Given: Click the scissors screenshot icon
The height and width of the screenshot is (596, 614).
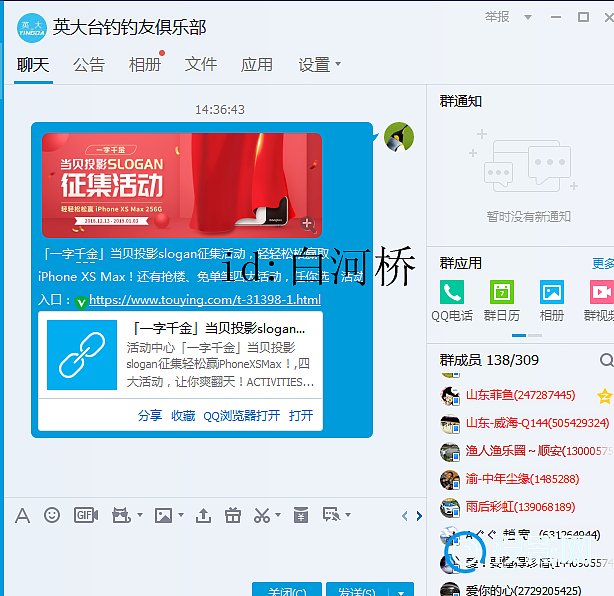Looking at the screenshot, I should coord(262,515).
